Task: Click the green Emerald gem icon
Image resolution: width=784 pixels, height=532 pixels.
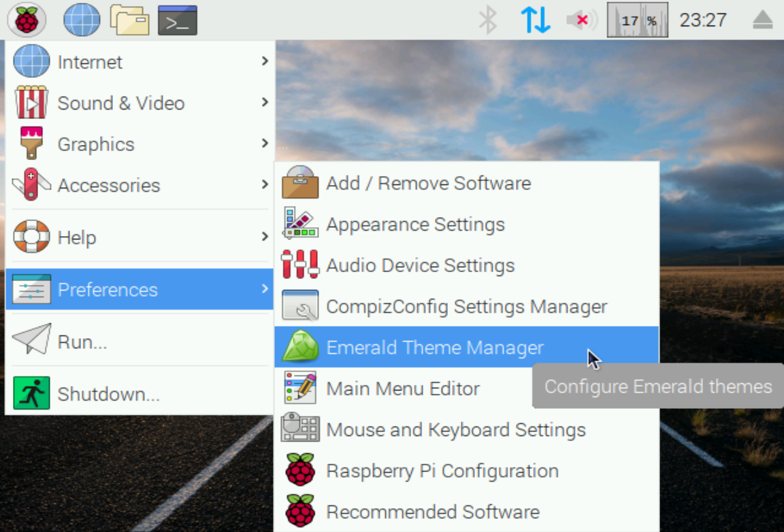Action: 300,346
